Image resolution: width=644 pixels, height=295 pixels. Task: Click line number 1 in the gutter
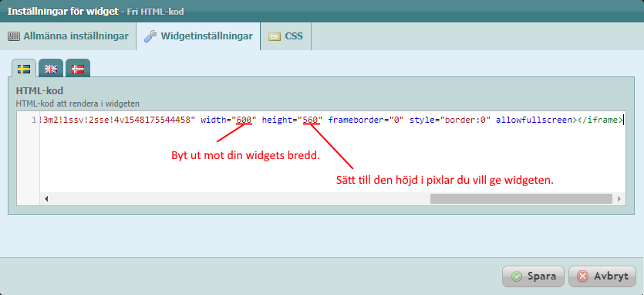pyautogui.click(x=34, y=120)
